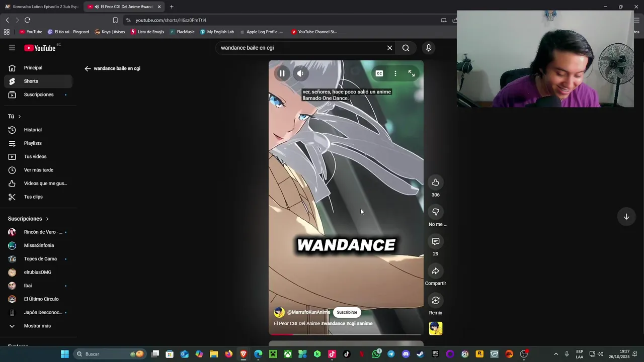The height and width of the screenshot is (362, 644).
Task: Open the #anime hashtag
Action: point(365,323)
